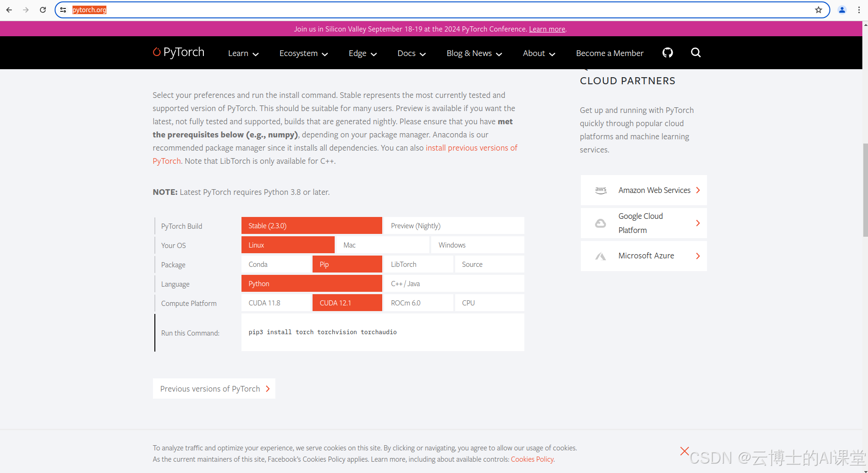Click the arrow next to Amazon Web Services

click(x=698, y=190)
